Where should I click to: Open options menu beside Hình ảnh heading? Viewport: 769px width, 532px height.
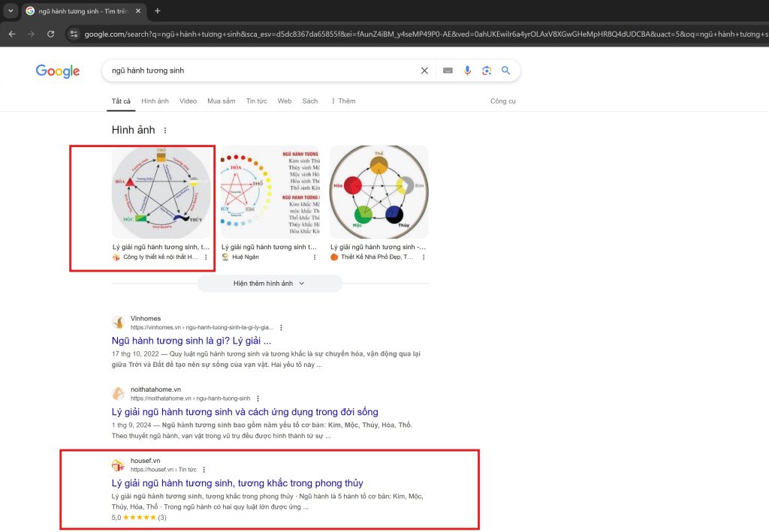[x=165, y=131]
